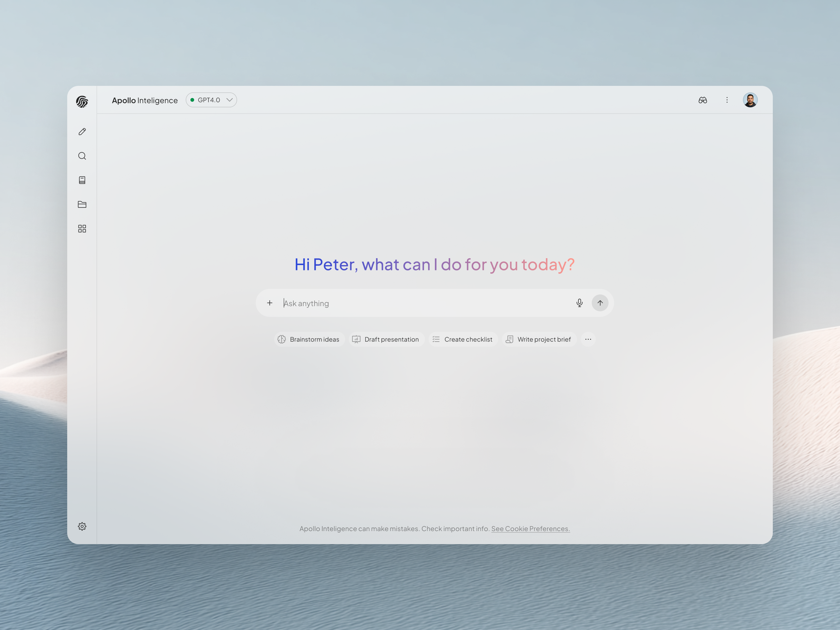Click the submit arrow button
Screen dimensions: 840x630
pyautogui.click(x=600, y=303)
